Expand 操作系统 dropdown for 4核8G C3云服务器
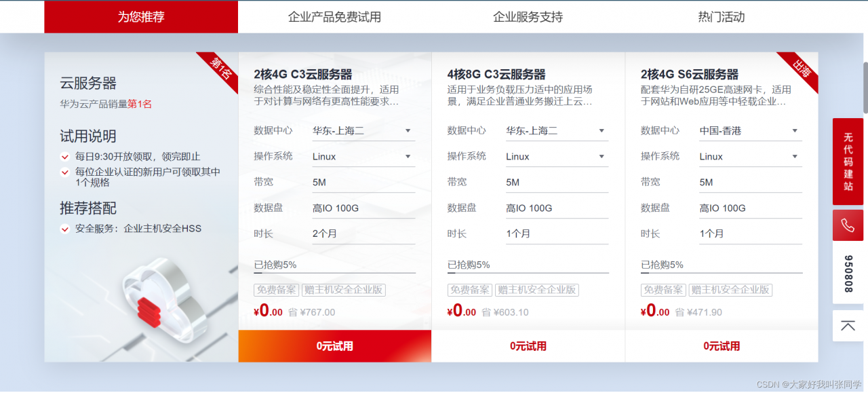Screen dimensions: 868x393 (557, 157)
